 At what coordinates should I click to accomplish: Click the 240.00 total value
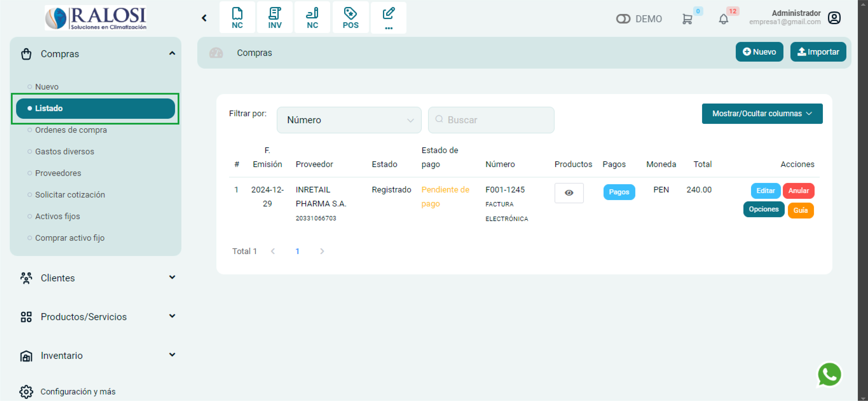pyautogui.click(x=699, y=190)
